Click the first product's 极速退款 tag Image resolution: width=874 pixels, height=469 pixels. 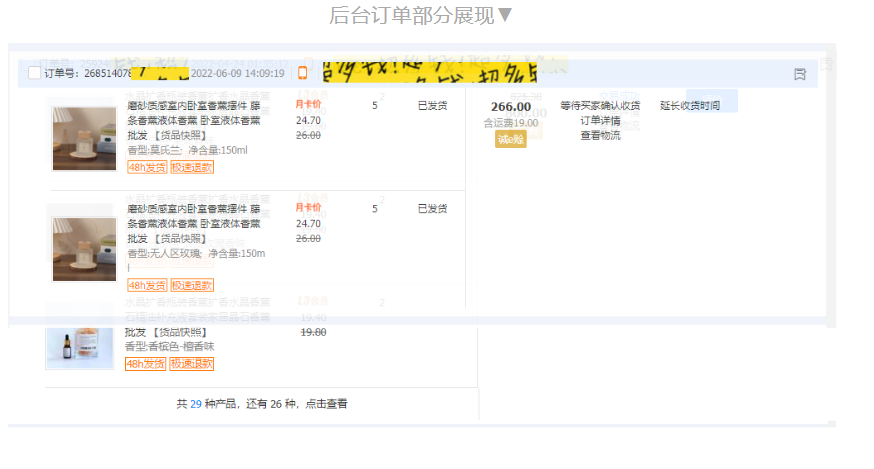click(191, 167)
